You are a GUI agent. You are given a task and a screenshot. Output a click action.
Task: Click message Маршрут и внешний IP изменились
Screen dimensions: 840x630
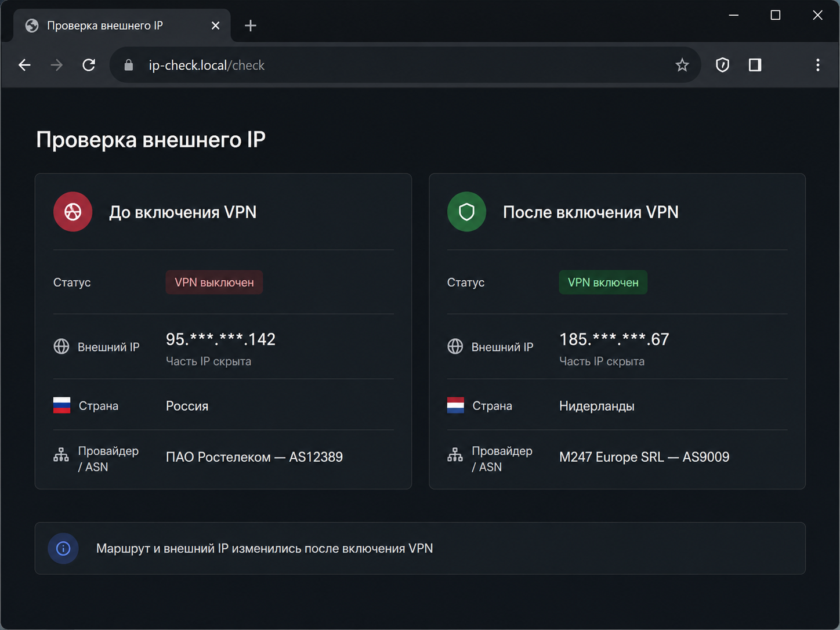[265, 548]
